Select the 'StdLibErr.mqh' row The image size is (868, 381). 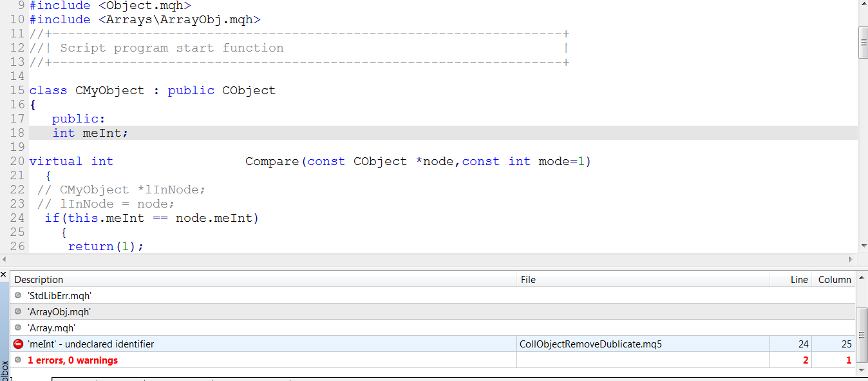tap(433, 296)
